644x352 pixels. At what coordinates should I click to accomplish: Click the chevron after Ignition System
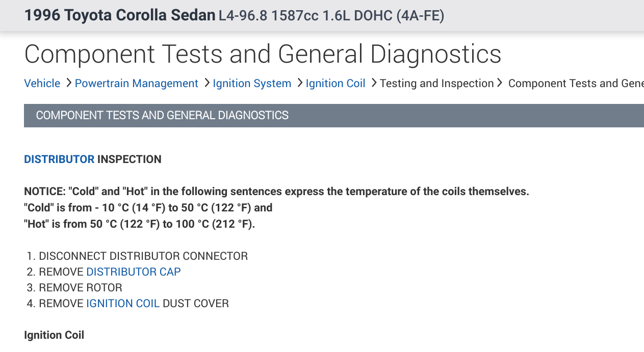(x=299, y=83)
